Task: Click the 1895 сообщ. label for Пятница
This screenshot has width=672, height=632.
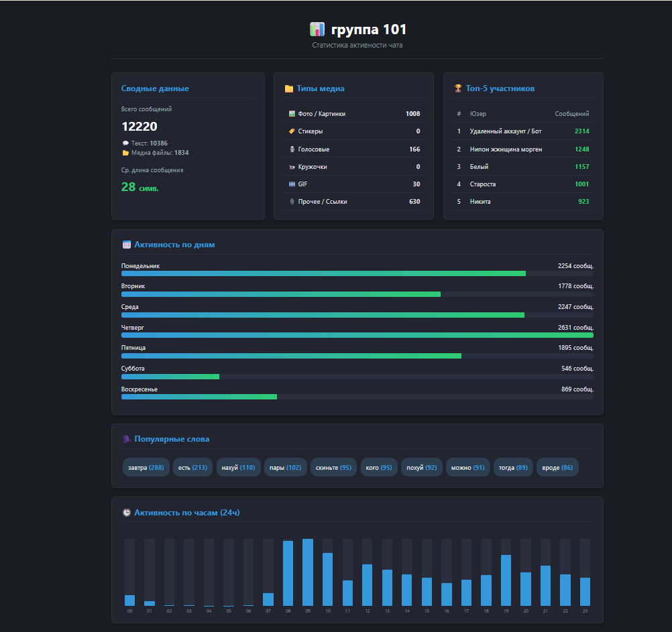Action: (575, 348)
